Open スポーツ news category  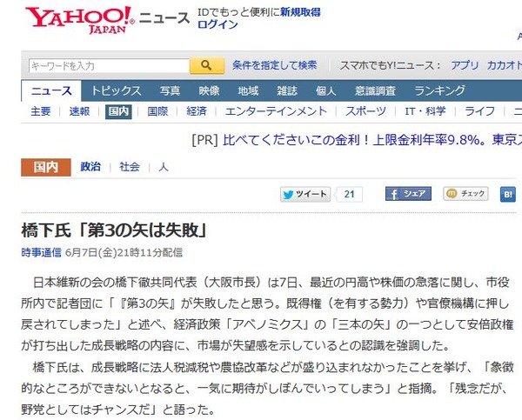click(365, 111)
